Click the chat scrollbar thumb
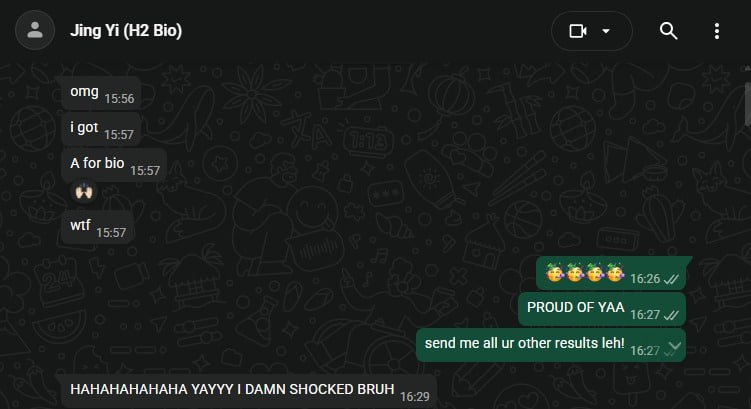The width and height of the screenshot is (751, 409). pos(747,104)
